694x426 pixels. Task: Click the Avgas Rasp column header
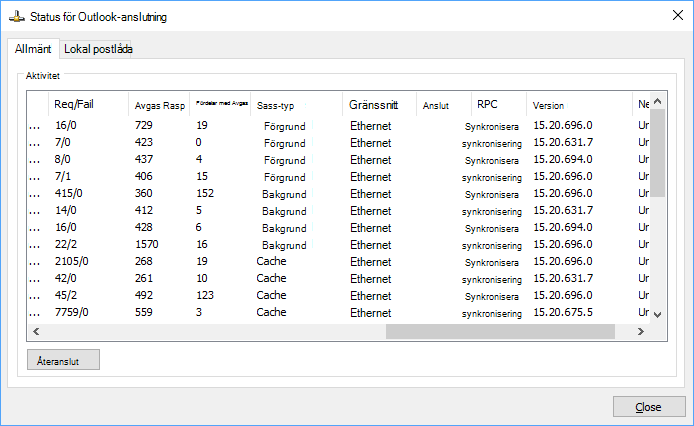(159, 105)
